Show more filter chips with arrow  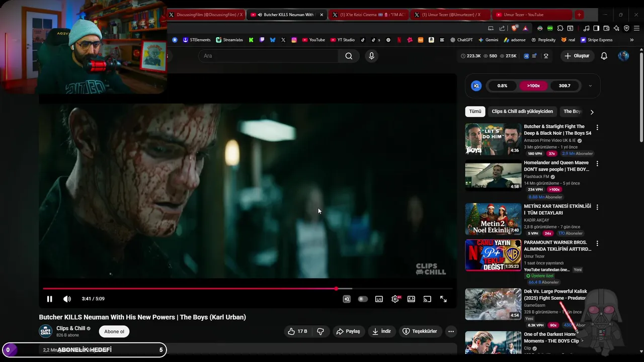tap(592, 112)
